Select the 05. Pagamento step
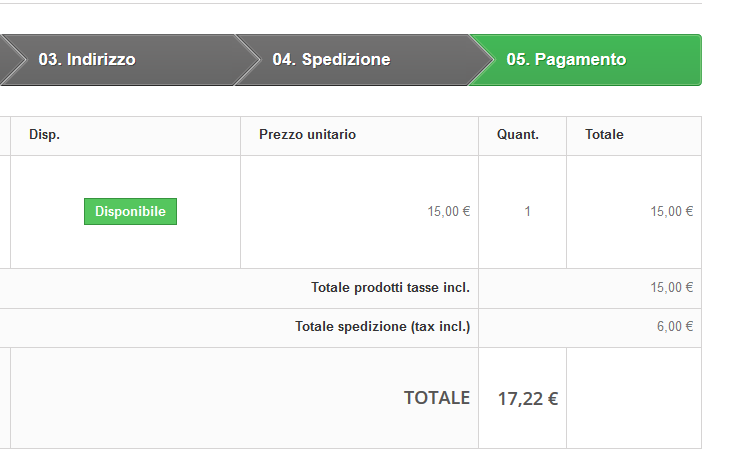Viewport: 754px width, 474px height. [x=566, y=60]
